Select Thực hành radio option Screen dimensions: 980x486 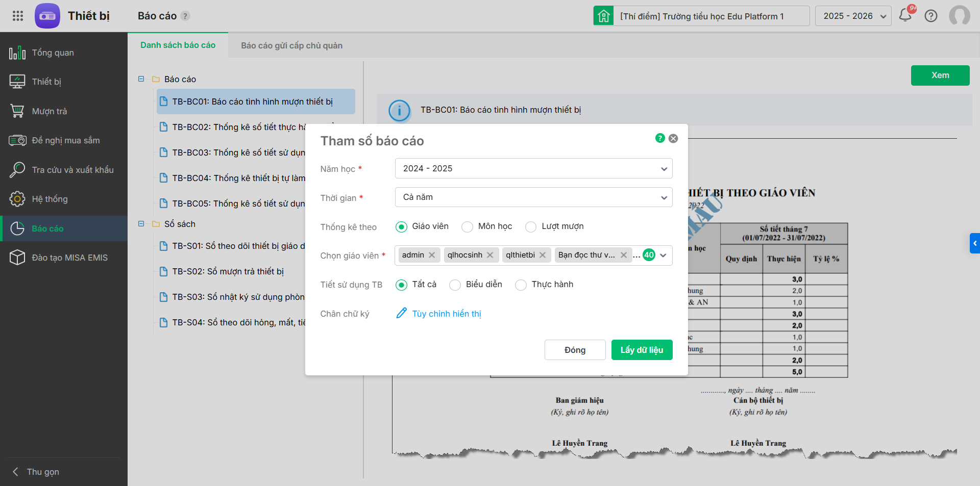[521, 285]
